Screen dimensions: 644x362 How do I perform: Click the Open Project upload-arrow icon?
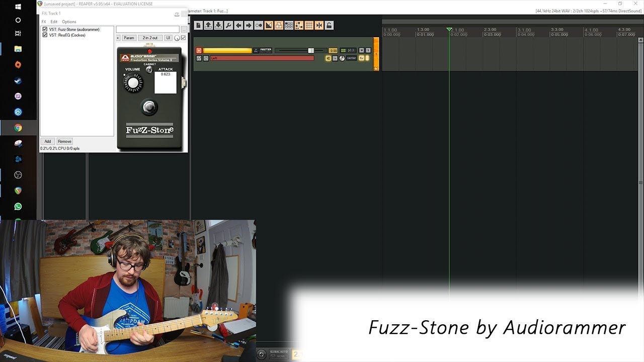pos(208,25)
